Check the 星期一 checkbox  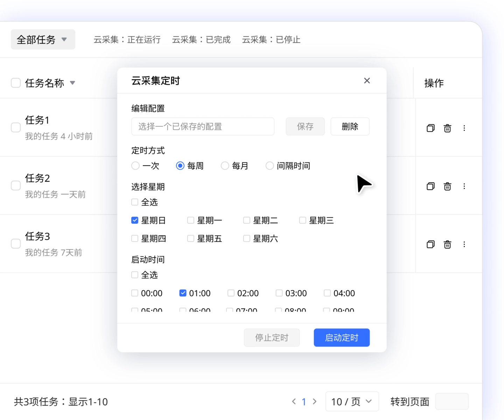tap(191, 220)
